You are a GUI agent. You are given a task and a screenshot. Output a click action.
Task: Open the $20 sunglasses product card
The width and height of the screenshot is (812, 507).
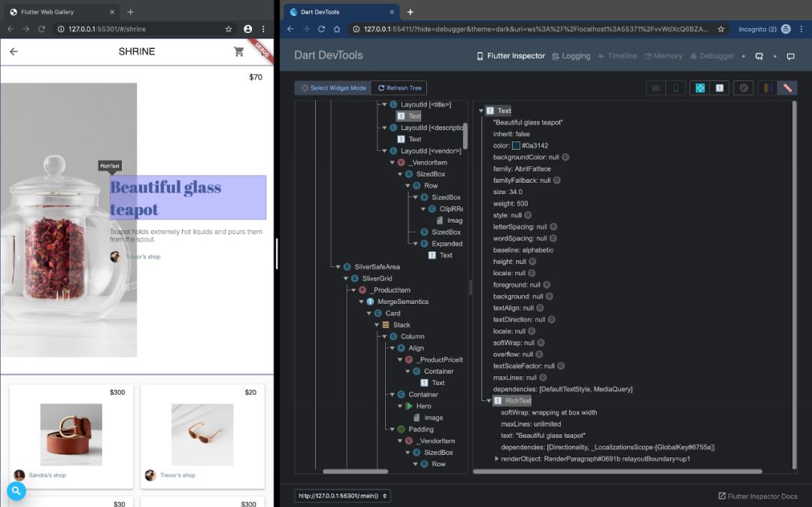(x=202, y=436)
